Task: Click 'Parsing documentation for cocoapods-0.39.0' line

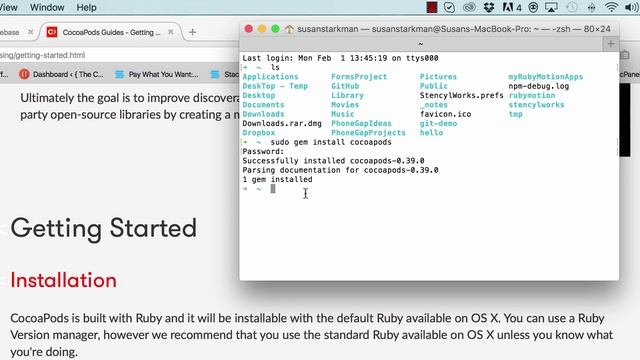Action: (340, 170)
